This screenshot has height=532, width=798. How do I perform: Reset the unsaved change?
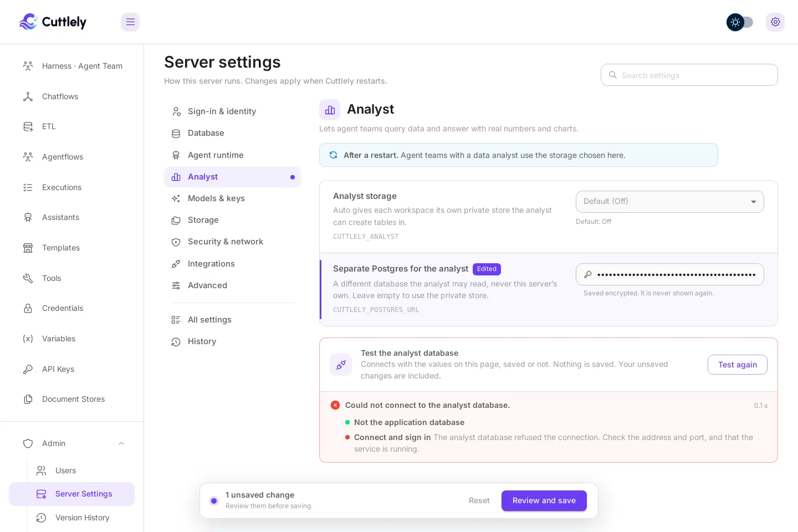pos(479,500)
